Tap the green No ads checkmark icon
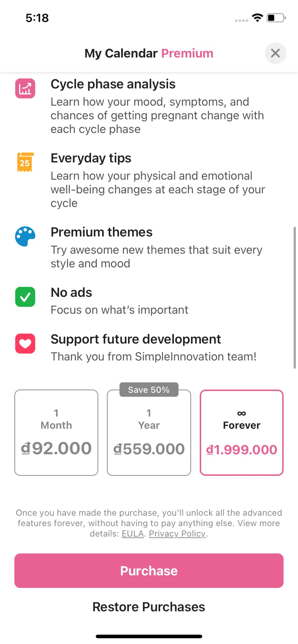Viewport: 298px width, 644px height. pyautogui.click(x=25, y=297)
